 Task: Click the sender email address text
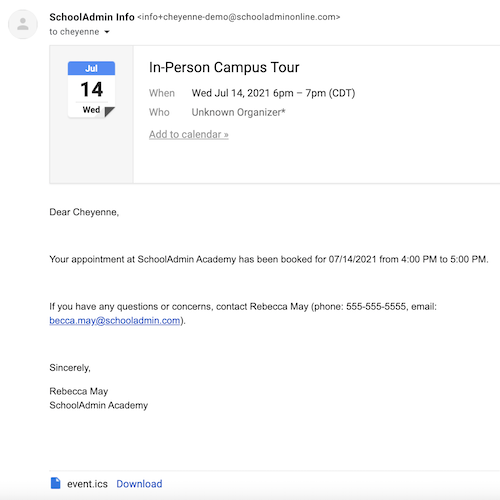(x=239, y=17)
